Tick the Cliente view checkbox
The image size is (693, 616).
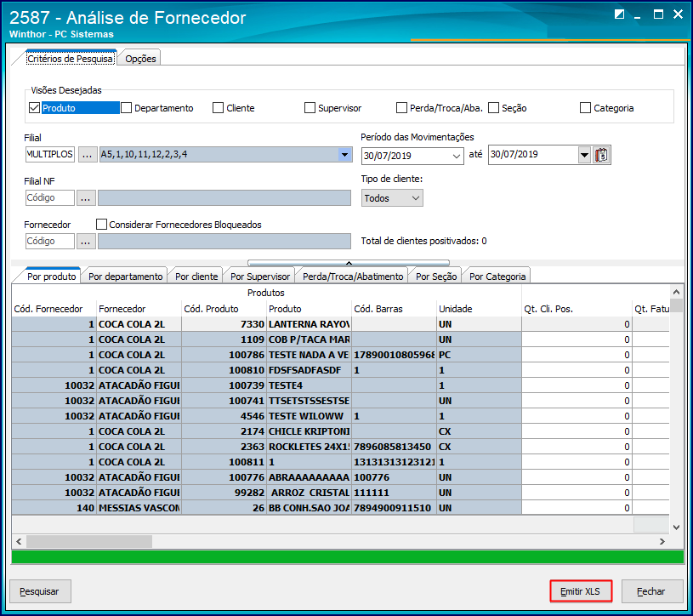point(219,108)
